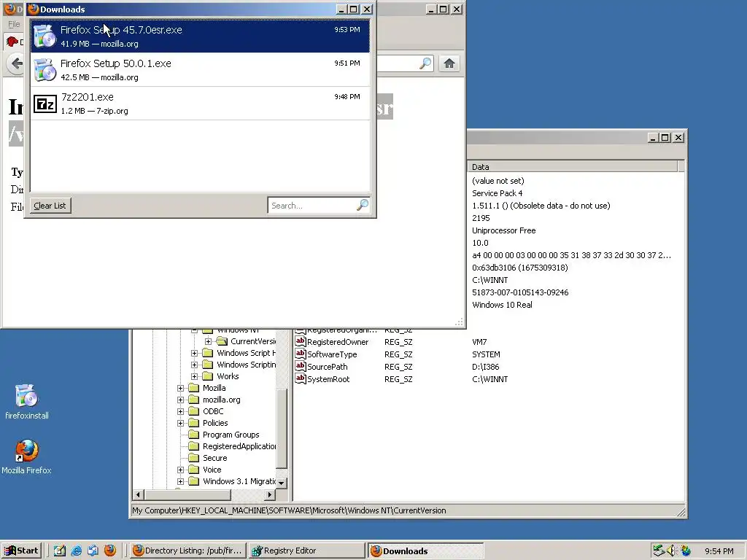The image size is (747, 560).
Task: Expand the Windows Scripting key
Action: click(194, 365)
